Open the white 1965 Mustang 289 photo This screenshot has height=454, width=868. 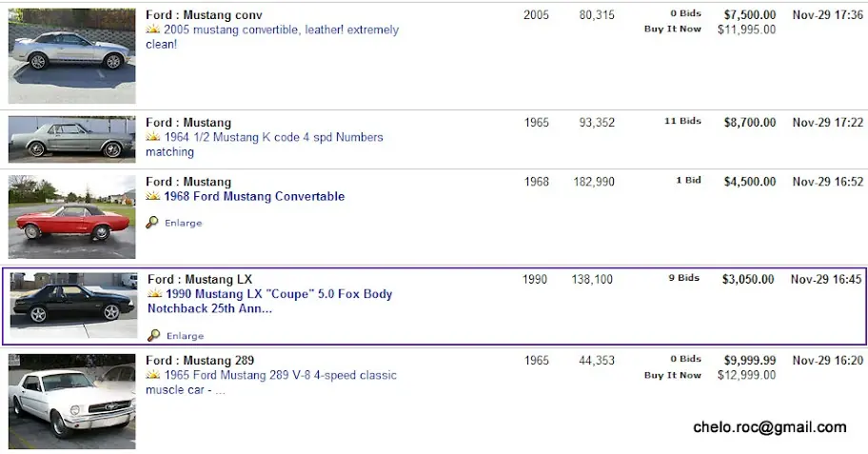tap(72, 401)
